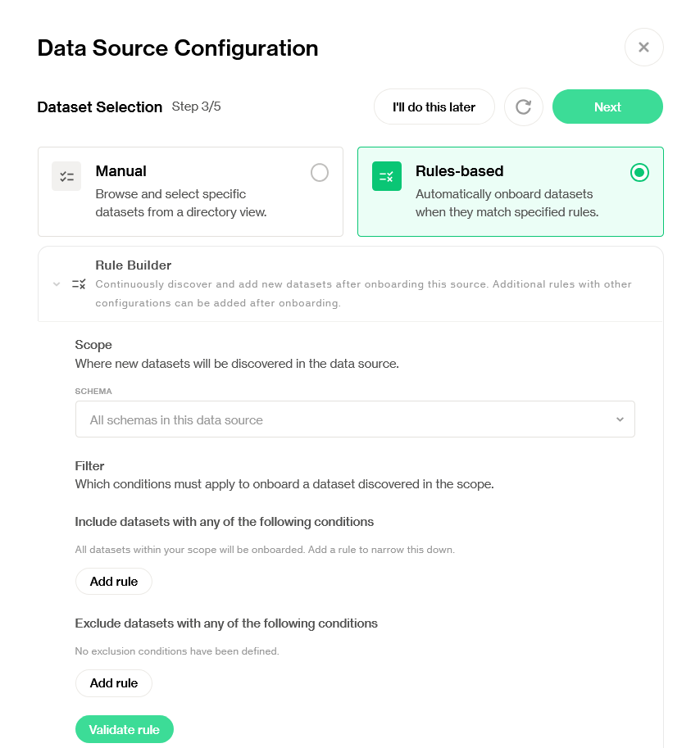Choose the Rules-based option card title
The width and height of the screenshot is (700, 748).
[x=460, y=171]
